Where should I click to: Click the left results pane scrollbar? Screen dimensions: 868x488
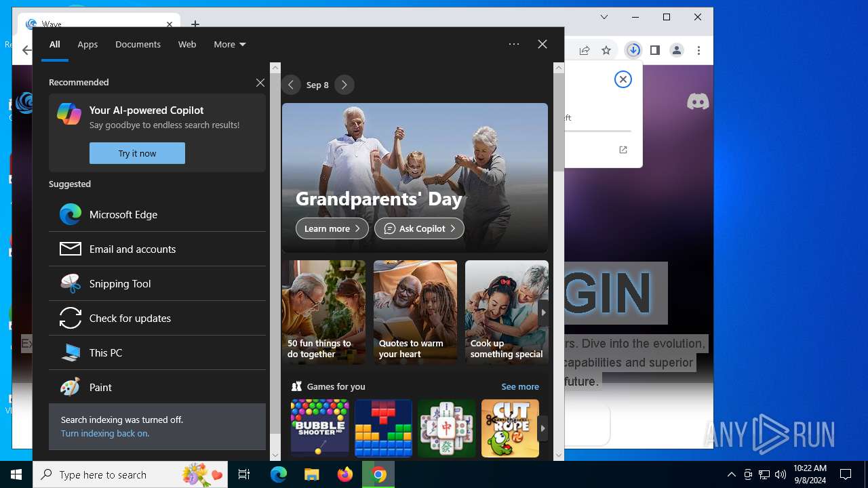[x=275, y=253]
